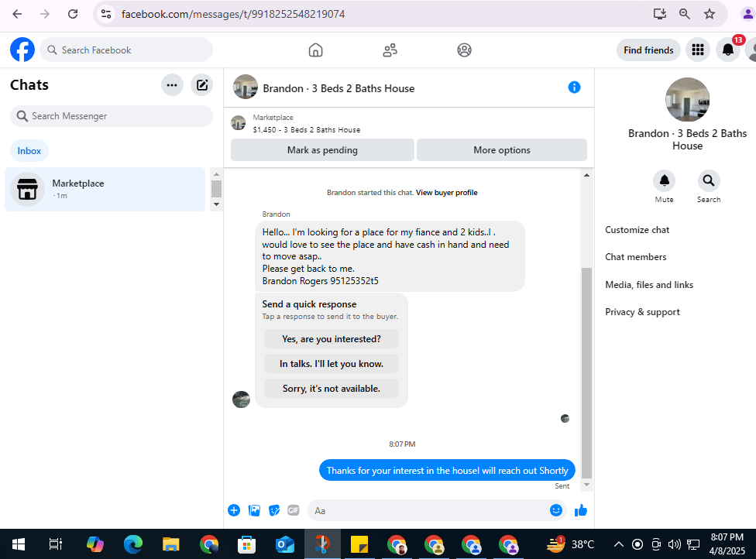Open weather widget showing 38°C
The image size is (756, 559).
point(570,544)
